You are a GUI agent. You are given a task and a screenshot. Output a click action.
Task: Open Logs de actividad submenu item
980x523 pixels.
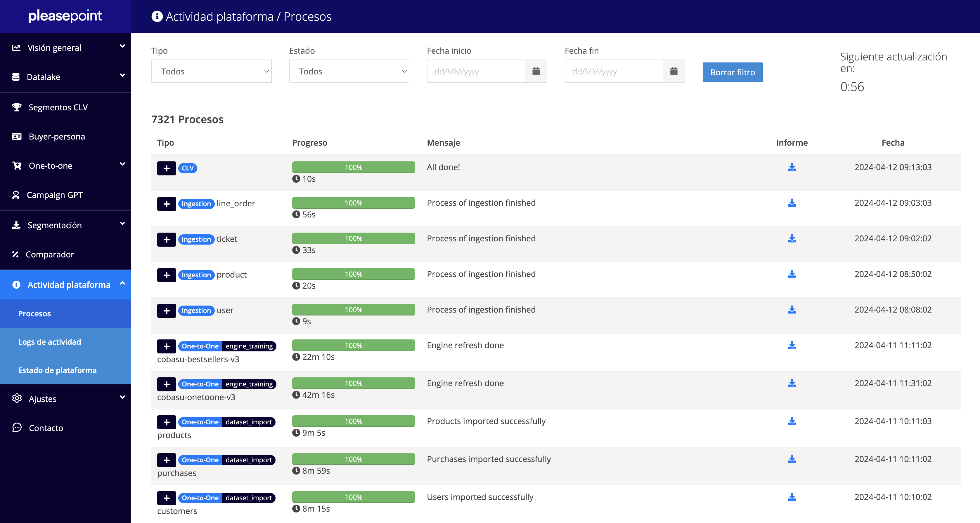(x=49, y=342)
